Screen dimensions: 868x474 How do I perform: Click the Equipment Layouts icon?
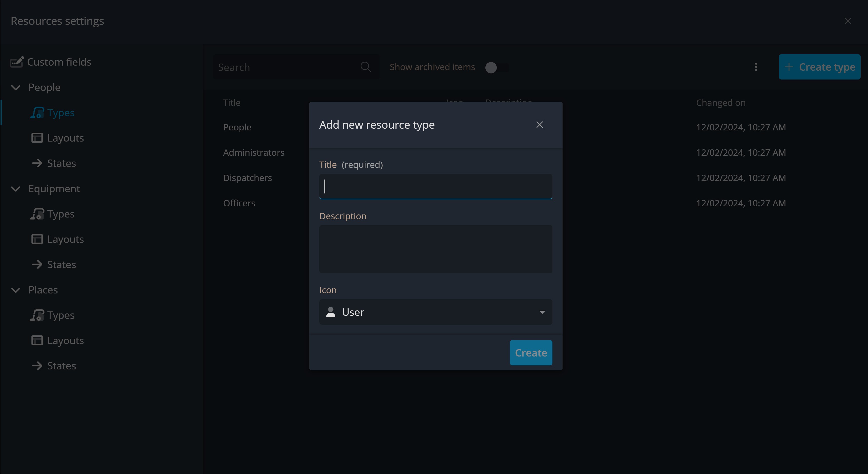pyautogui.click(x=37, y=239)
